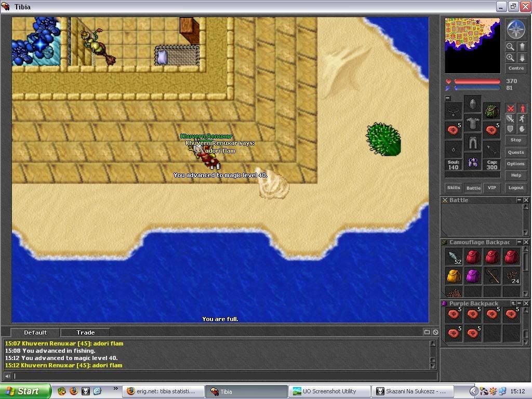Screen dimensions: 532x399
Task: Select the right-hand rune slot
Action: pyautogui.click(x=491, y=130)
